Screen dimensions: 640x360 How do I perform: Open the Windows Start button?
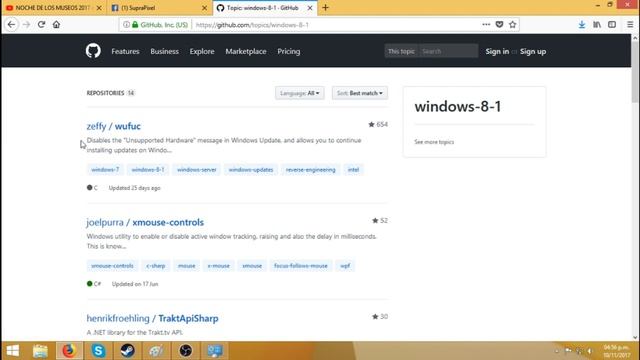[13, 351]
